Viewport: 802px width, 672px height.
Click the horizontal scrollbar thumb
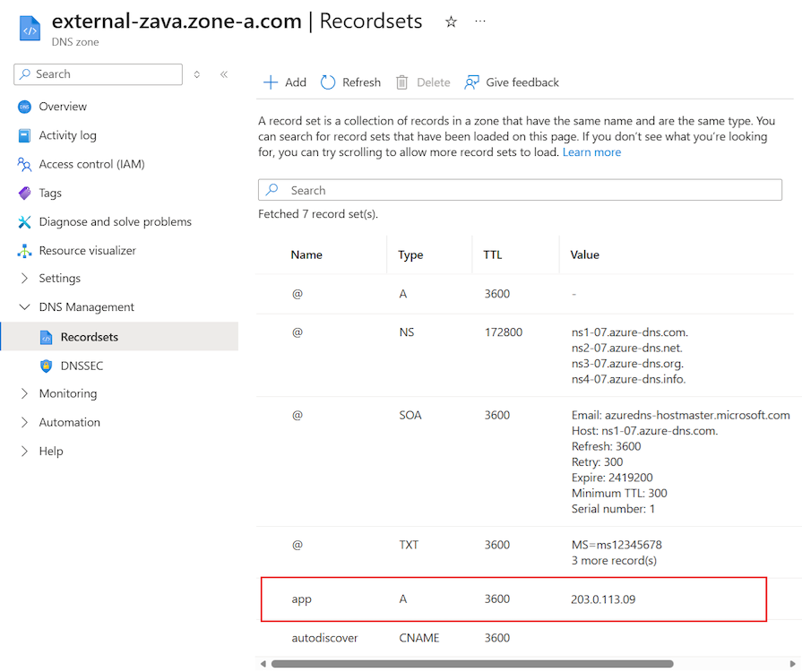[472, 664]
